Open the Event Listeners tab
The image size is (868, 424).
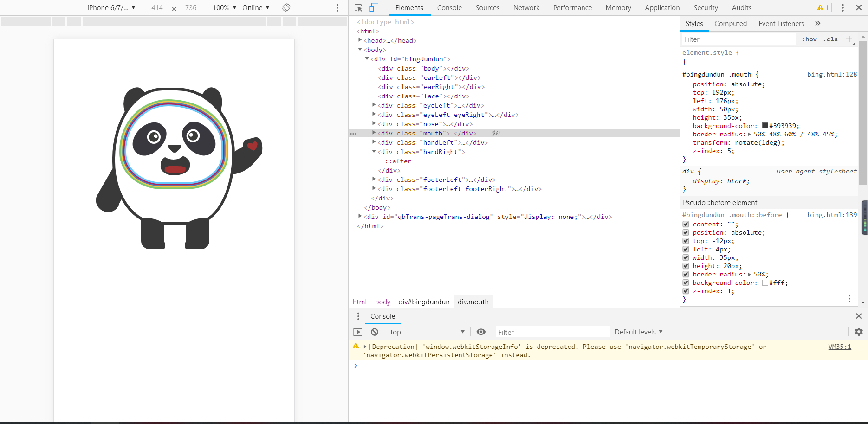[x=781, y=24]
